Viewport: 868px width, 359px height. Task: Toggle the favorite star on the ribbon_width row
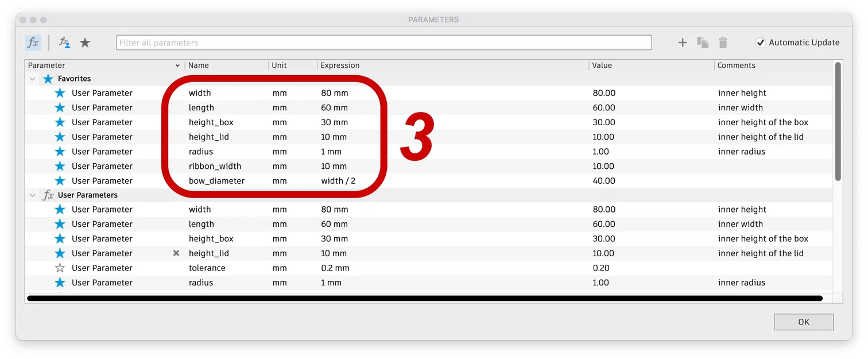tap(60, 166)
